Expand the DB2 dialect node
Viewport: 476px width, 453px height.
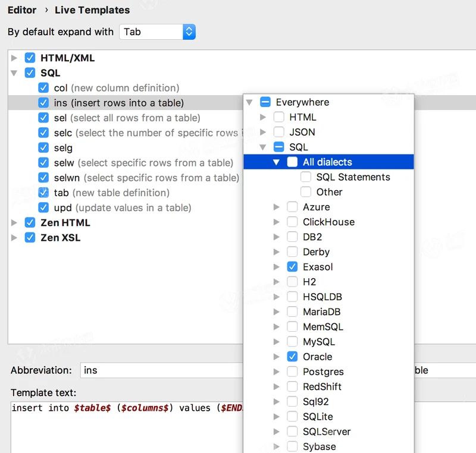(x=276, y=237)
